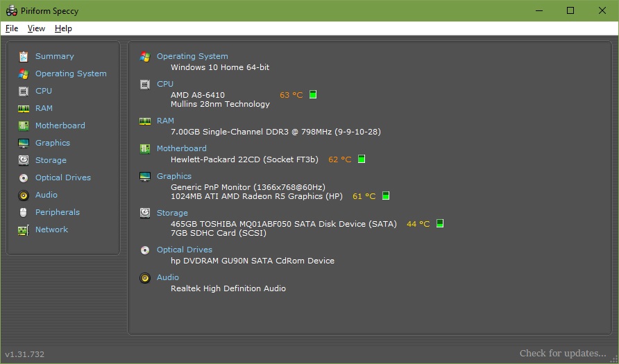Click the 61 °C graphics temperature value
Viewport: 619px width, 364px height.
pyautogui.click(x=364, y=196)
